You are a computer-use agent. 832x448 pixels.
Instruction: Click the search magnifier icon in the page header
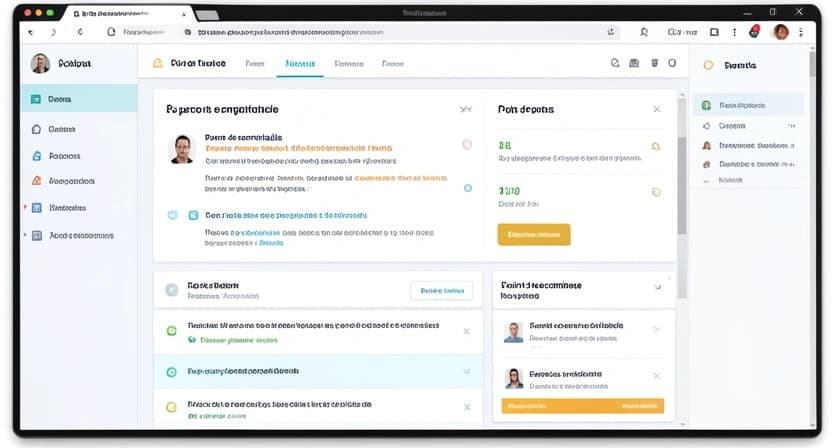point(615,63)
